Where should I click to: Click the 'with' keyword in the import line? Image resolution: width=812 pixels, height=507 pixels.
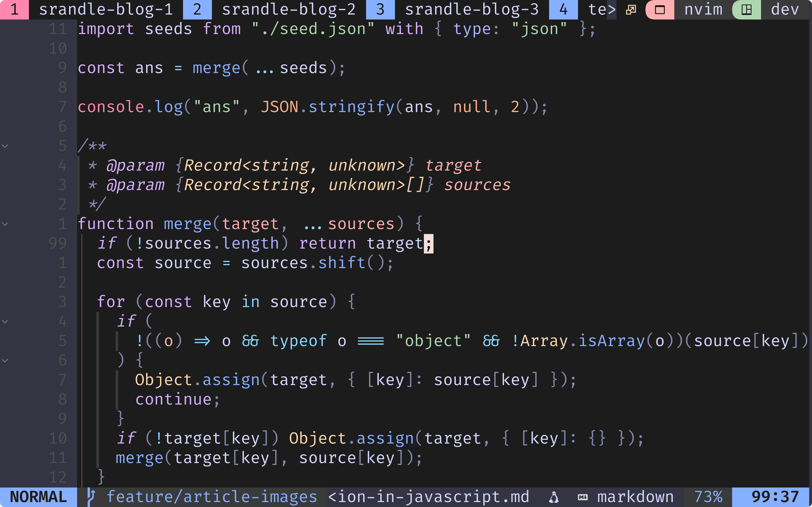pos(405,29)
